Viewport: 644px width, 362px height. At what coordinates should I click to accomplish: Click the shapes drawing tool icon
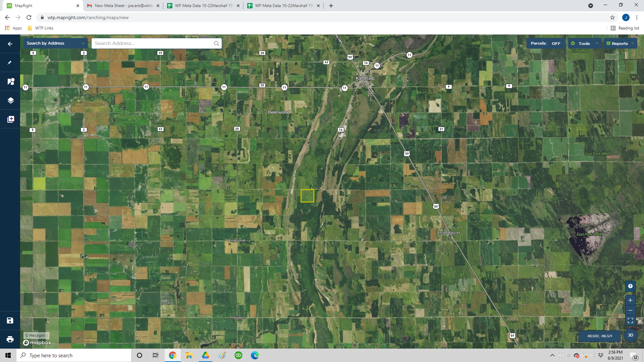click(x=10, y=81)
